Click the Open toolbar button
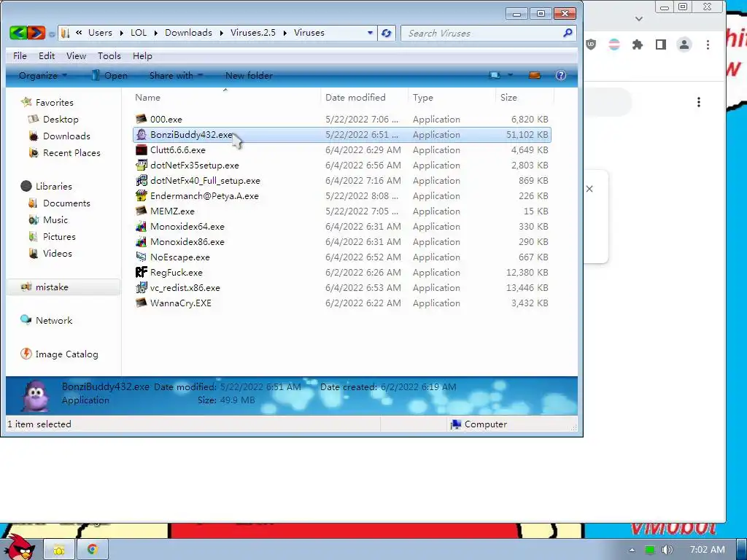Viewport: 747px width, 560px height. pos(109,75)
